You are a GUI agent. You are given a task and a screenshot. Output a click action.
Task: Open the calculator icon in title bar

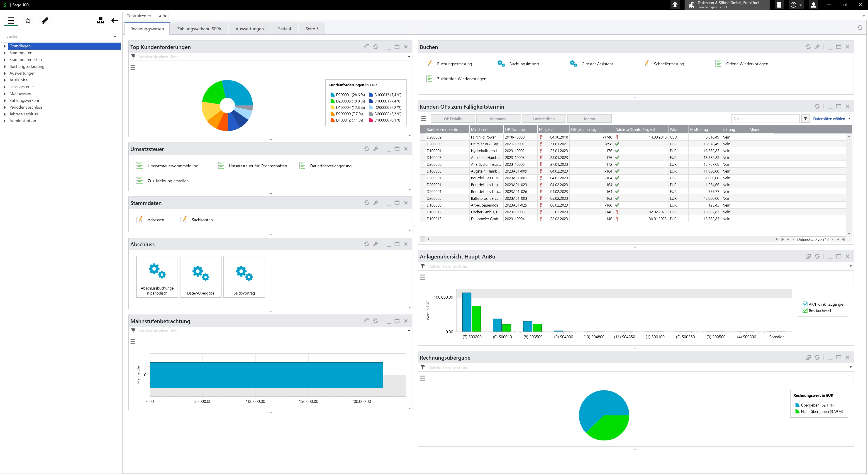779,5
